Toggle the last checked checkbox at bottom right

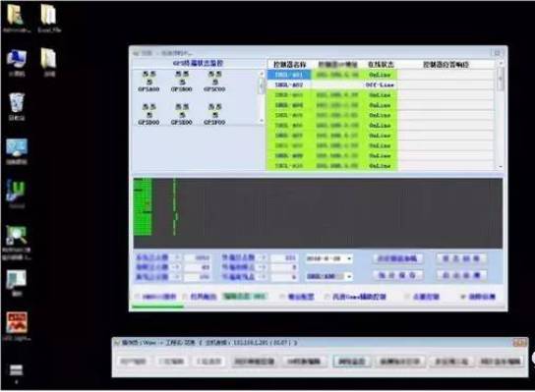click(x=462, y=297)
